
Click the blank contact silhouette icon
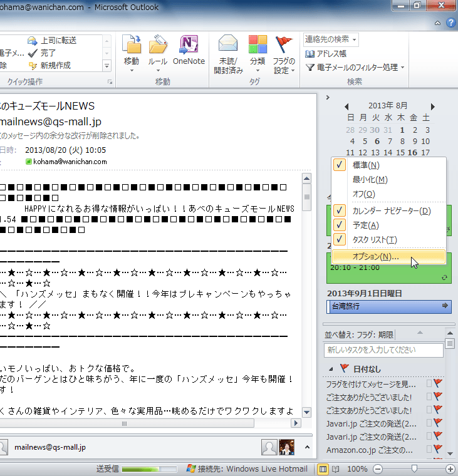[x=269, y=447]
